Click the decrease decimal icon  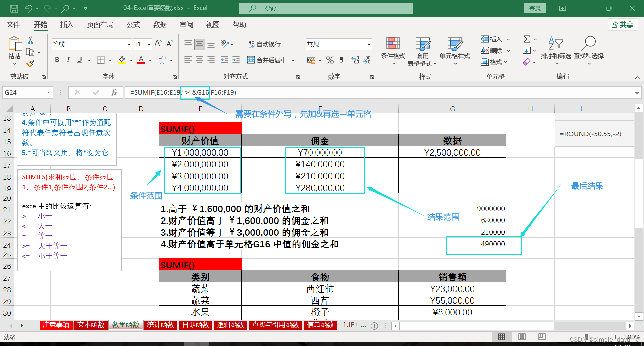[x=367, y=60]
